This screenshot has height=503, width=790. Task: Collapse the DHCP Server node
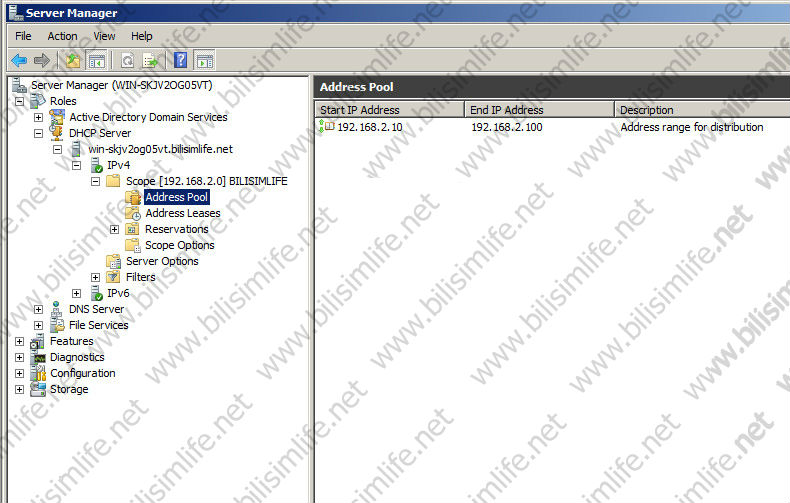coord(38,133)
